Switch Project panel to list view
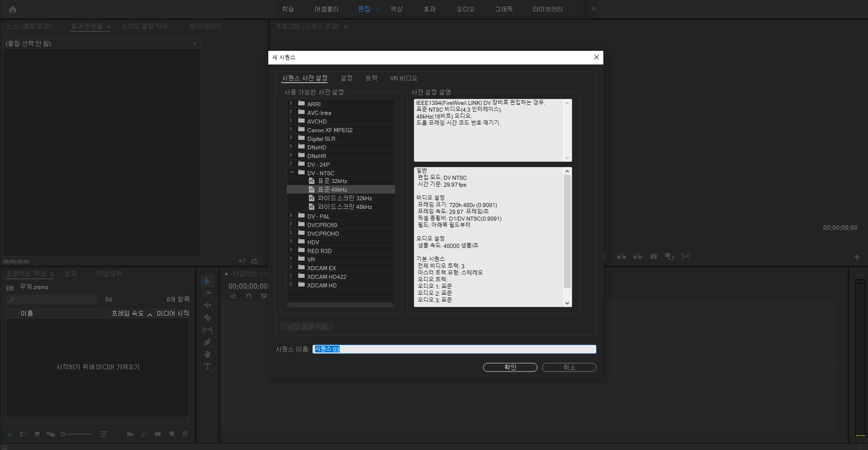This screenshot has width=868, height=450. pyautogui.click(x=24, y=434)
